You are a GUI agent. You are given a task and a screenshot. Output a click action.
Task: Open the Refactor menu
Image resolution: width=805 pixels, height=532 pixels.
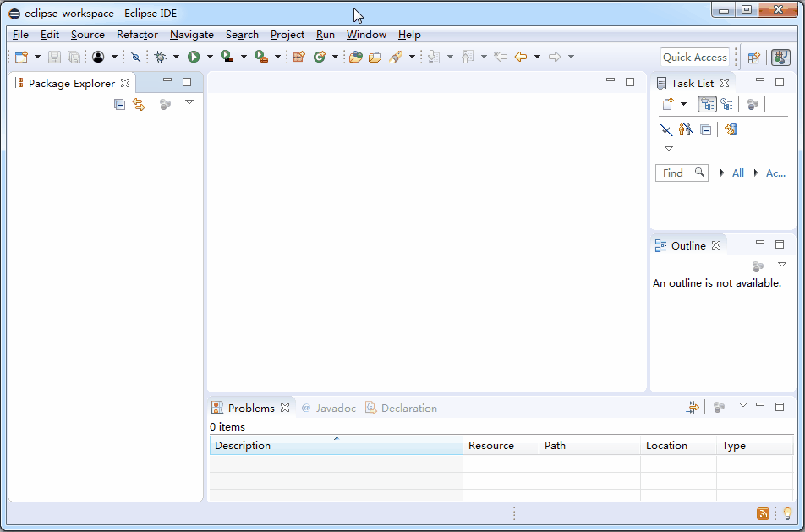tap(137, 35)
